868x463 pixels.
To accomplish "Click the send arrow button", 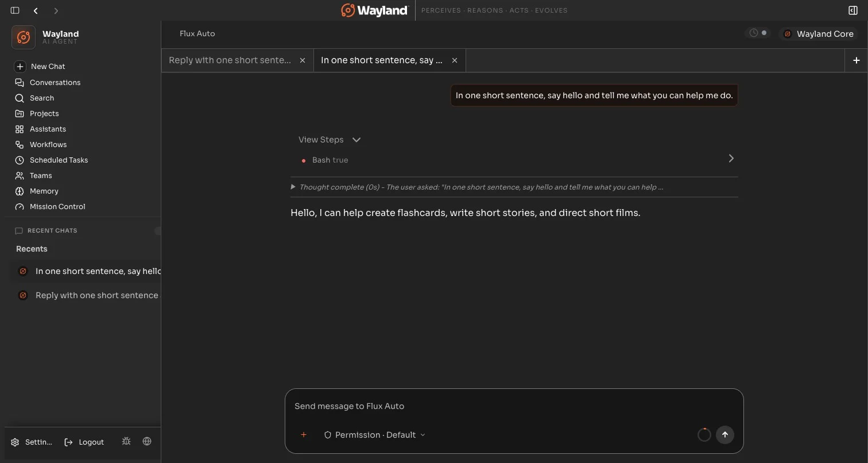I will 725,435.
